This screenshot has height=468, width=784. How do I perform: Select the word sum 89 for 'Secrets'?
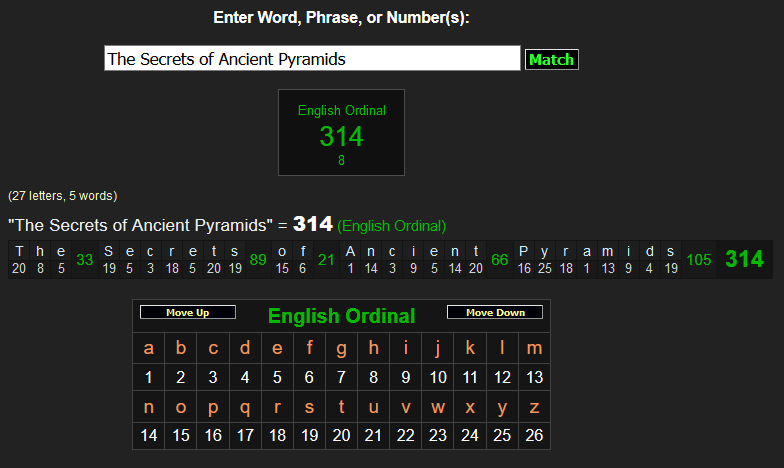(258, 260)
